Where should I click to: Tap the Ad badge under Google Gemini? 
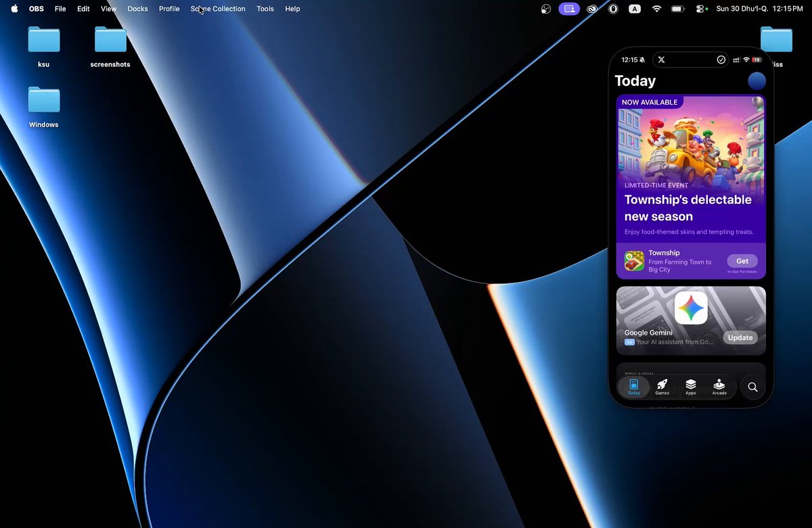(x=629, y=342)
